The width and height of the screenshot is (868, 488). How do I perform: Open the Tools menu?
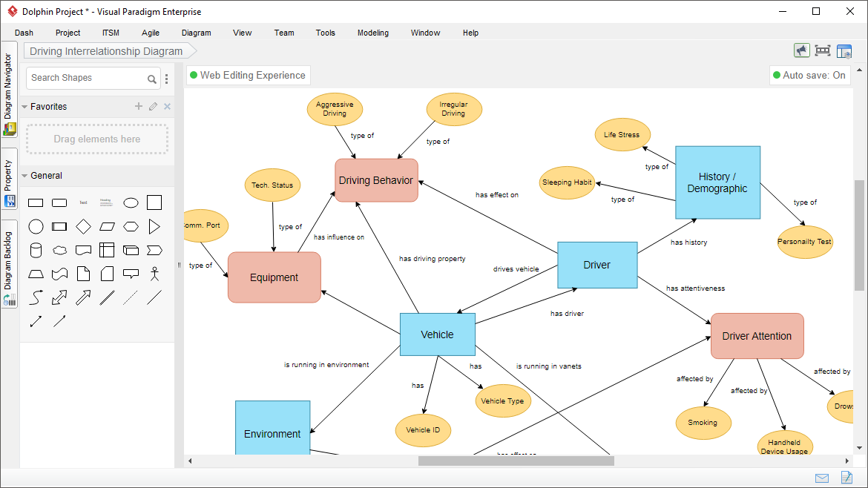[326, 33]
